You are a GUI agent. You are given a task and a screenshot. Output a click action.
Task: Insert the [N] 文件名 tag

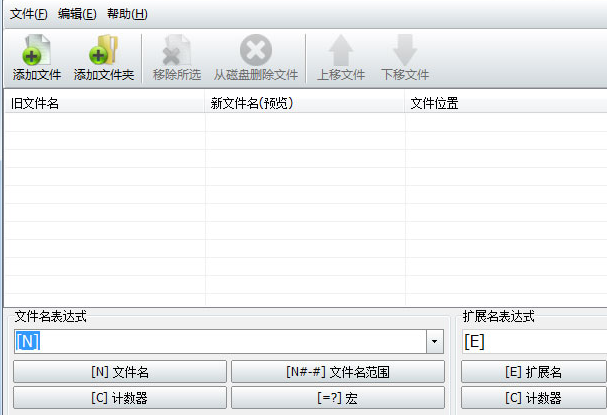[x=120, y=372]
